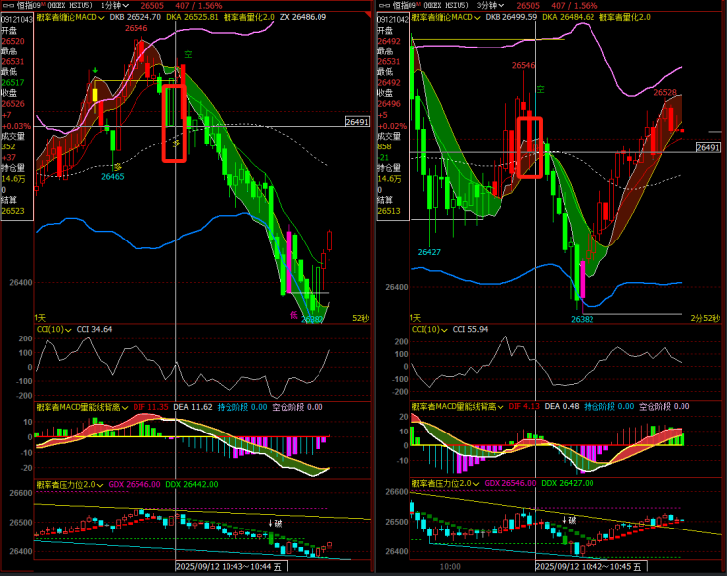
Task: Open the 3分钟 timeframe dropdown in right chart
Action: tap(491, 5)
